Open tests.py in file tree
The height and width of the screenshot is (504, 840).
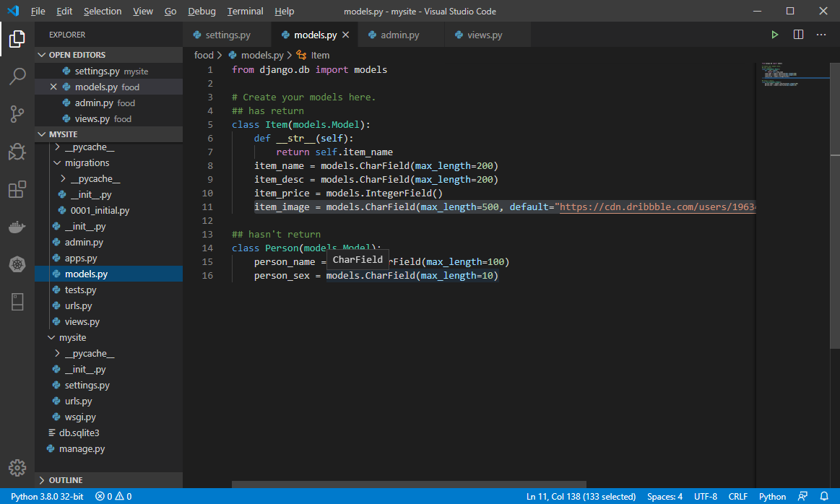pyautogui.click(x=80, y=290)
